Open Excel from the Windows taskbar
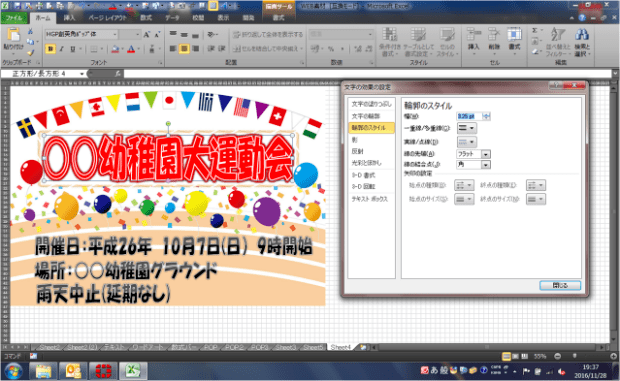This screenshot has height=381, width=620. click(x=133, y=371)
